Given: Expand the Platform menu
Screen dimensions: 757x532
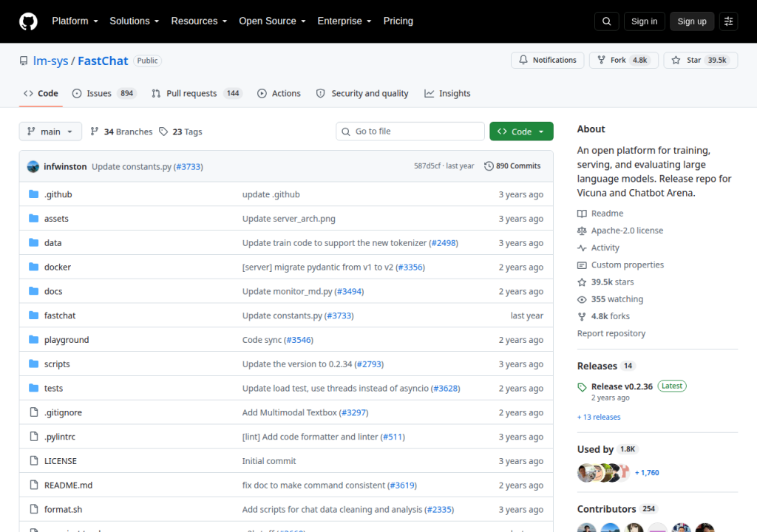Looking at the screenshot, I should (x=75, y=21).
